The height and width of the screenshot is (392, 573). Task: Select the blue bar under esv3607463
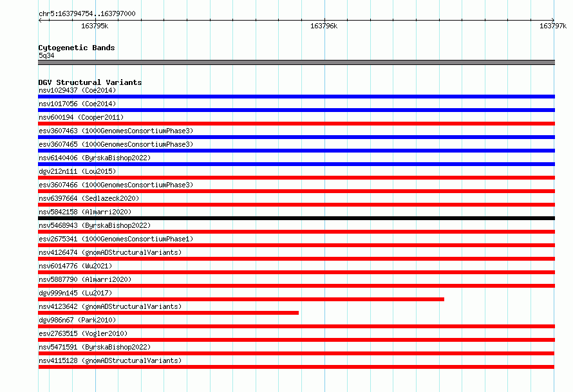pos(296,137)
